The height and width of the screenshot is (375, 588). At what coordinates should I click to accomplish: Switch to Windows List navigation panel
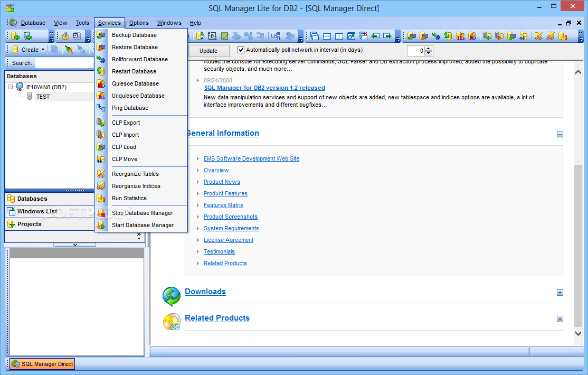click(49, 211)
